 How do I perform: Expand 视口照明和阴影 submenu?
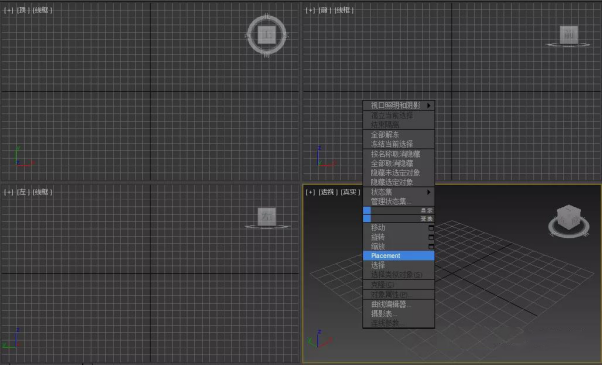(399, 105)
